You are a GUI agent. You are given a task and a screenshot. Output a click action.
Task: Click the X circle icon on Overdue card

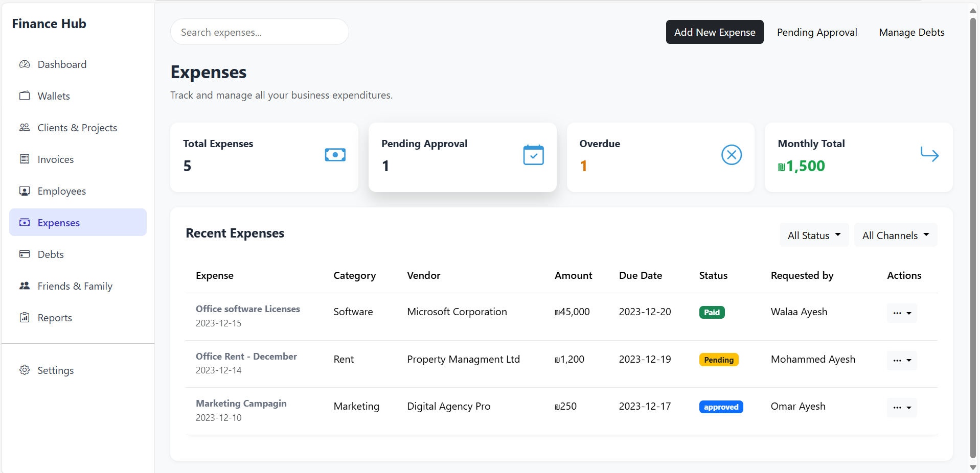pos(732,155)
